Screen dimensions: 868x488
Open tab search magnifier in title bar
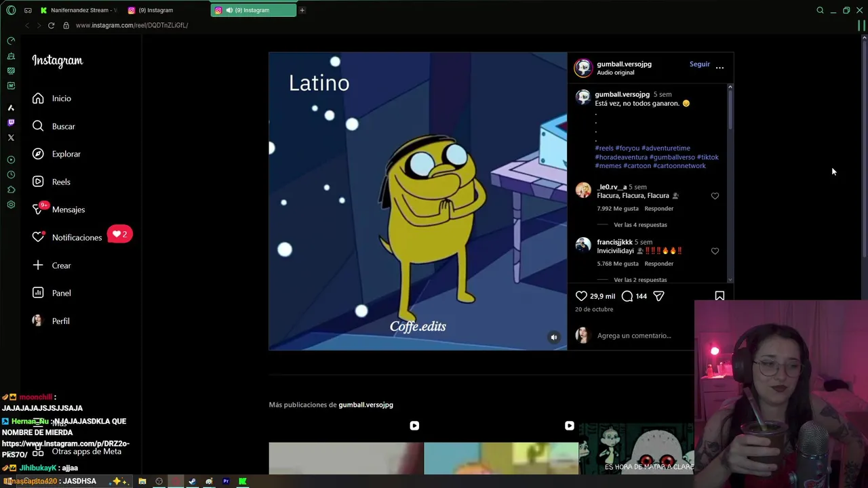pos(820,10)
